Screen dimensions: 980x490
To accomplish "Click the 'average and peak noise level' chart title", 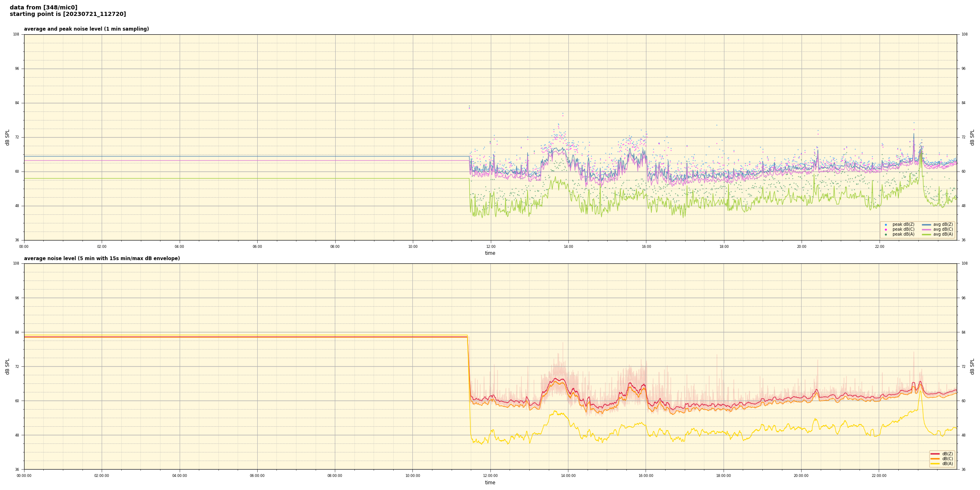I will pyautogui.click(x=86, y=29).
